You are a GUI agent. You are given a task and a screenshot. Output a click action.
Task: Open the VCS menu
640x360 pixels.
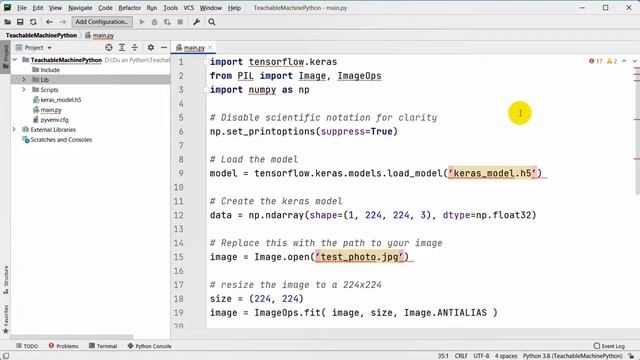[189, 8]
